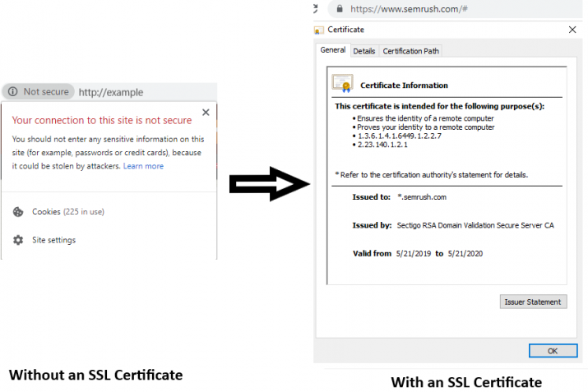Close the Certificate dialog
588x392 pixels.
(572, 30)
